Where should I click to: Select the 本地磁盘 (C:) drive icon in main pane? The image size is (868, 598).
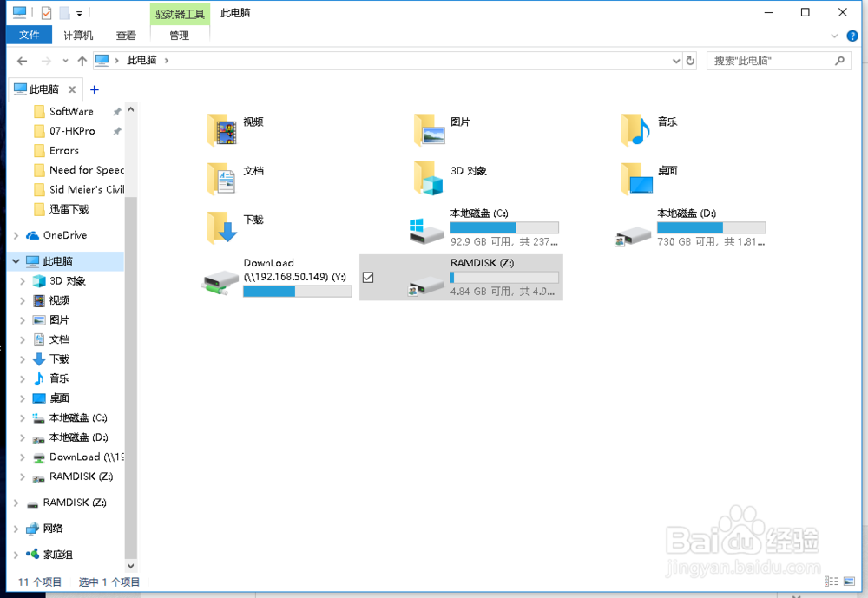click(x=426, y=232)
